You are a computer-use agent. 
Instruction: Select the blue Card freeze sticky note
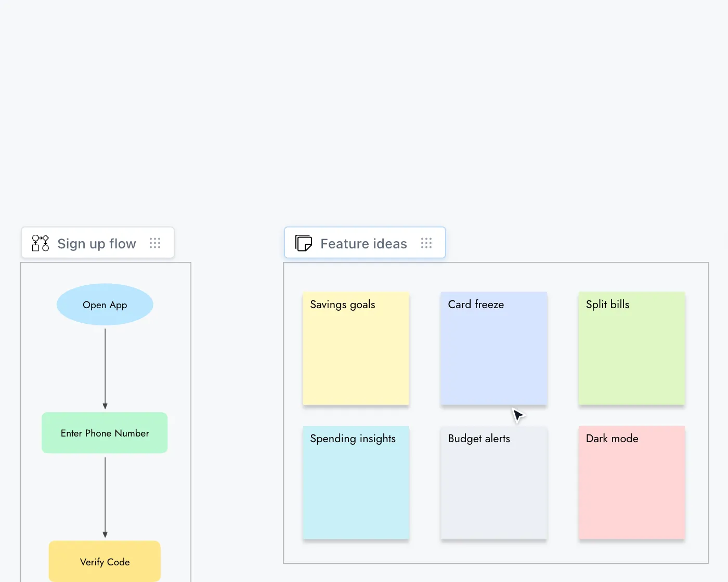pos(494,348)
